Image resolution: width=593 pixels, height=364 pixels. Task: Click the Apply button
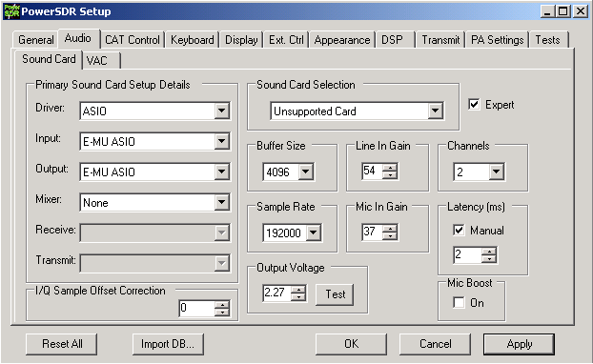pyautogui.click(x=520, y=344)
